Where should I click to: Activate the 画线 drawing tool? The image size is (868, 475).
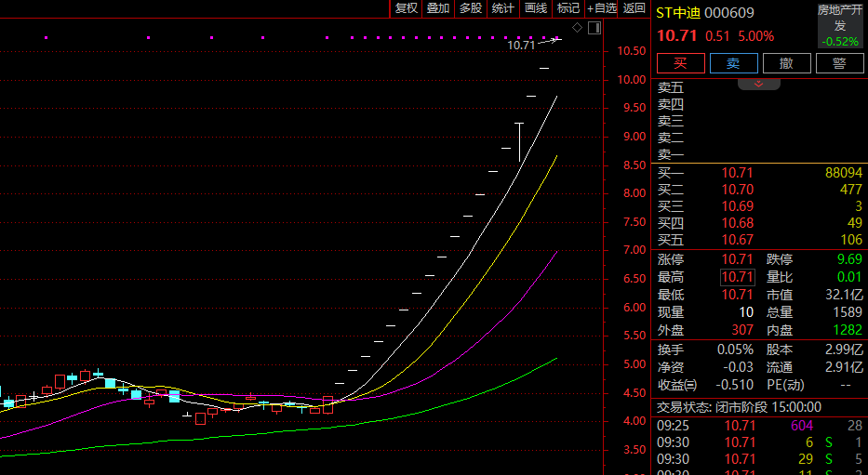pos(535,8)
